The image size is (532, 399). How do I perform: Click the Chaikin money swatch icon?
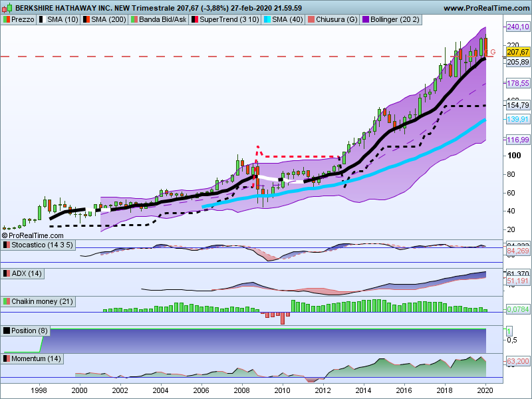coord(7,301)
